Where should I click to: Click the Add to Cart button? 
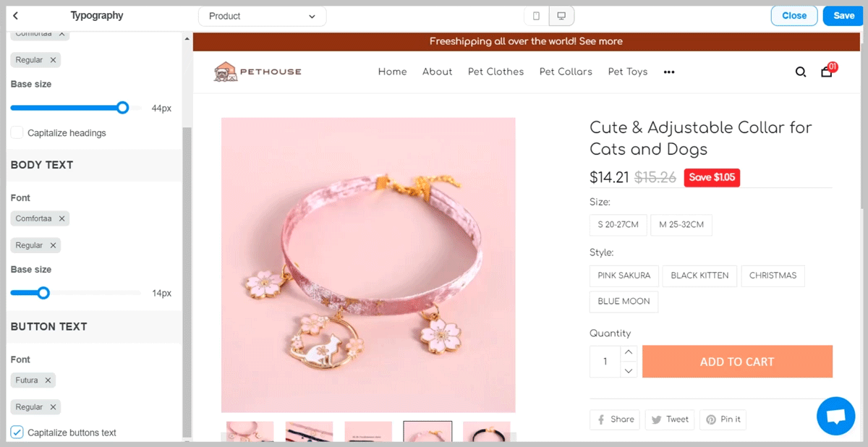pyautogui.click(x=737, y=362)
